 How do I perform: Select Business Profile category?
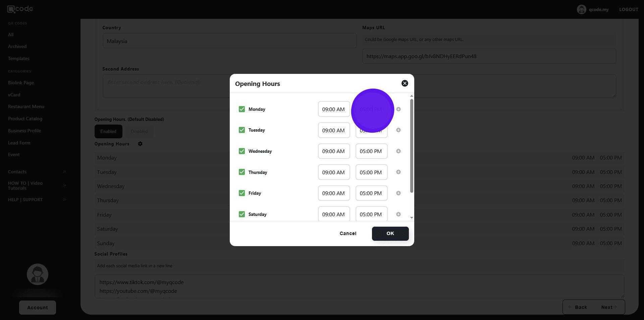(x=24, y=131)
